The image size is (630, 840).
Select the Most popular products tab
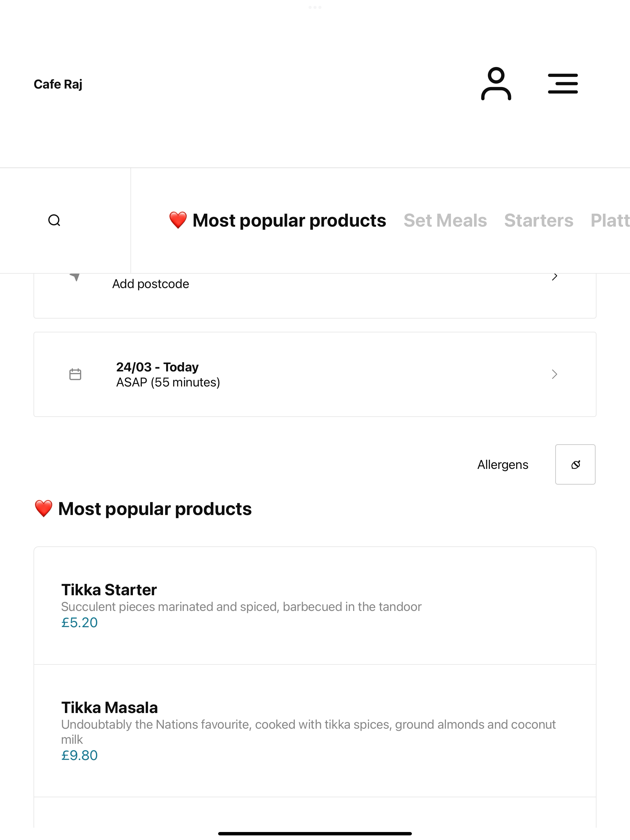(x=277, y=220)
